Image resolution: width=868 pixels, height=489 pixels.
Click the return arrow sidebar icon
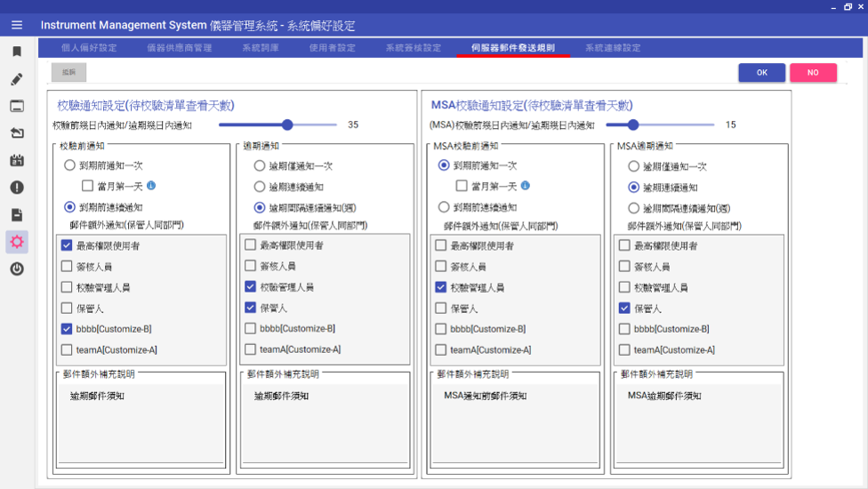(17, 132)
